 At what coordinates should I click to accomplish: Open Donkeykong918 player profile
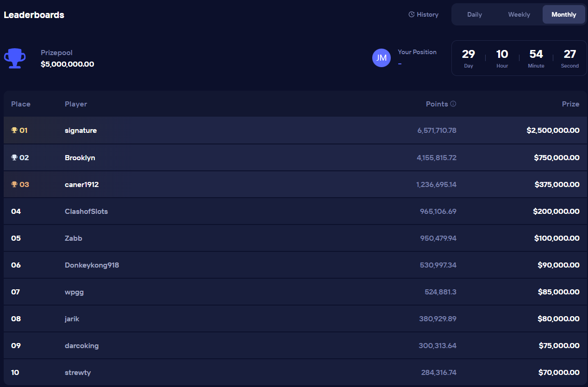coord(92,265)
